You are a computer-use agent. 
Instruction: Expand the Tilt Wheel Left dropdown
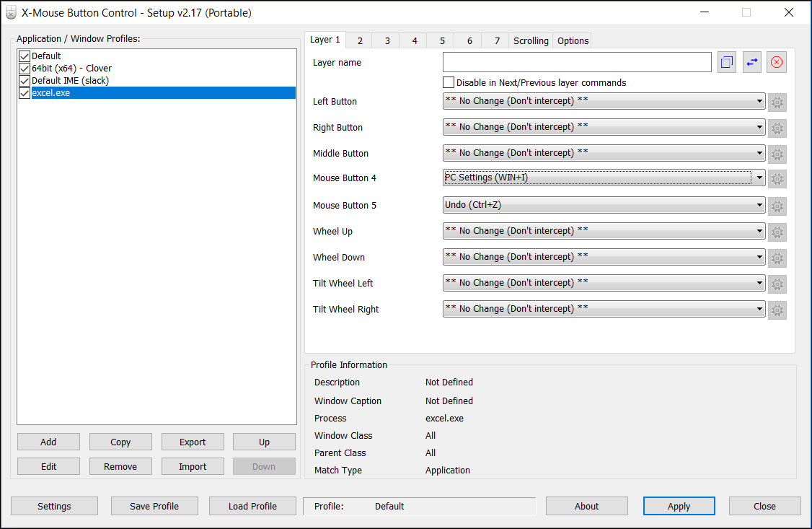point(604,283)
